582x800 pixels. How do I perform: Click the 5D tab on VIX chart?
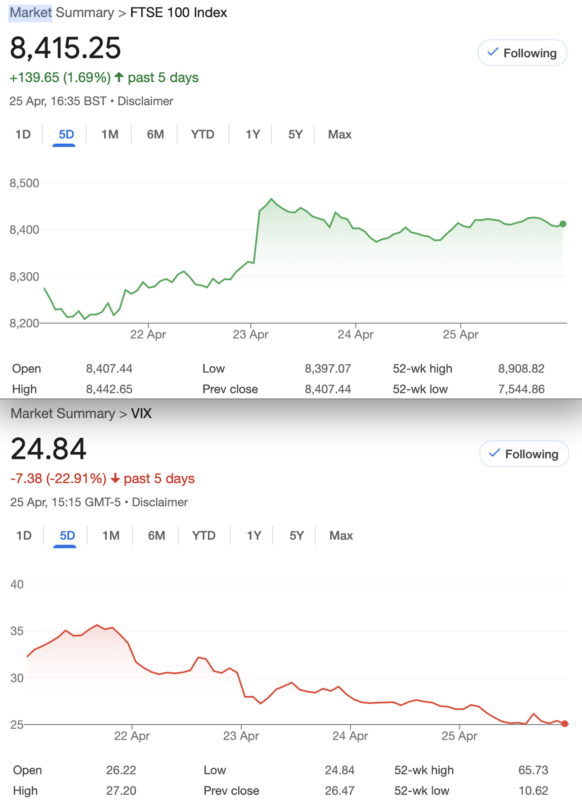tap(67, 535)
